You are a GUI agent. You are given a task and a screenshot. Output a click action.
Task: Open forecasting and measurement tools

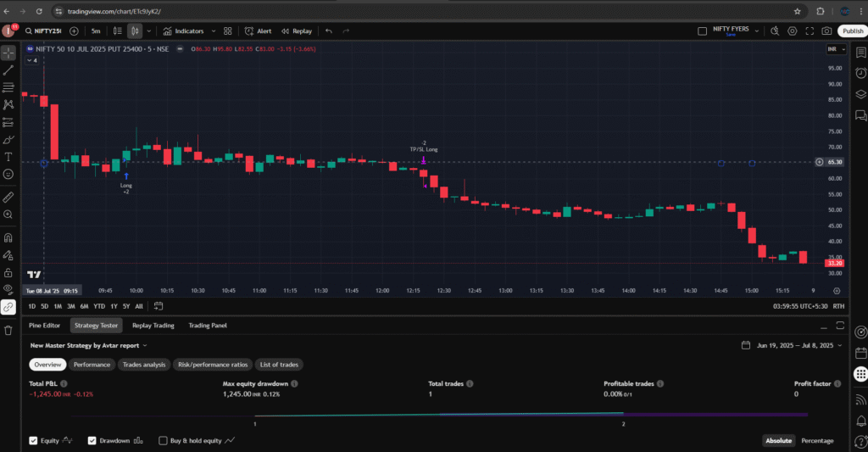[8, 122]
